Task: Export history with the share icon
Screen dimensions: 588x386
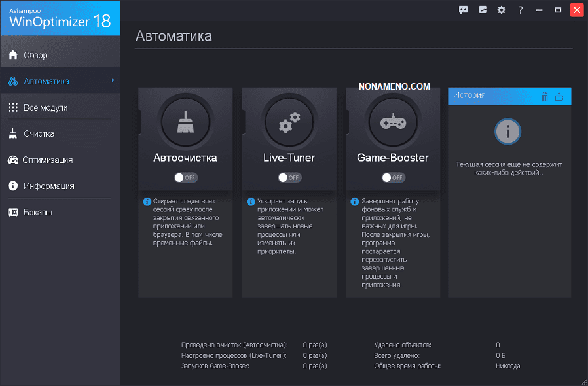Action: tap(559, 96)
